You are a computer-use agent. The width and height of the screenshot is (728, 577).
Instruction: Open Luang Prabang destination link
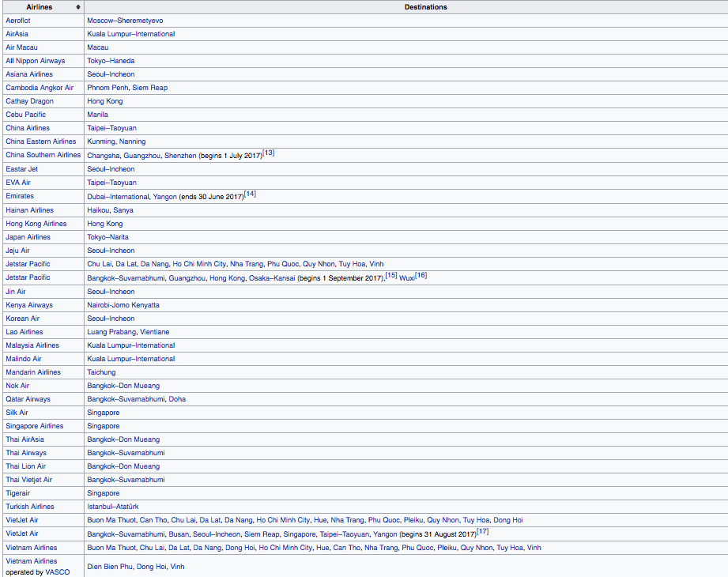click(111, 332)
